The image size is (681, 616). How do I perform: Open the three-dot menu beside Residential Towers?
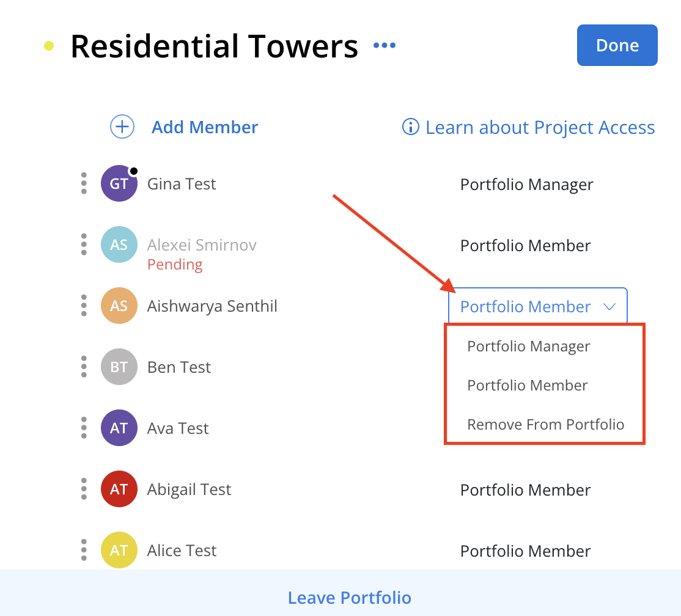coord(385,45)
